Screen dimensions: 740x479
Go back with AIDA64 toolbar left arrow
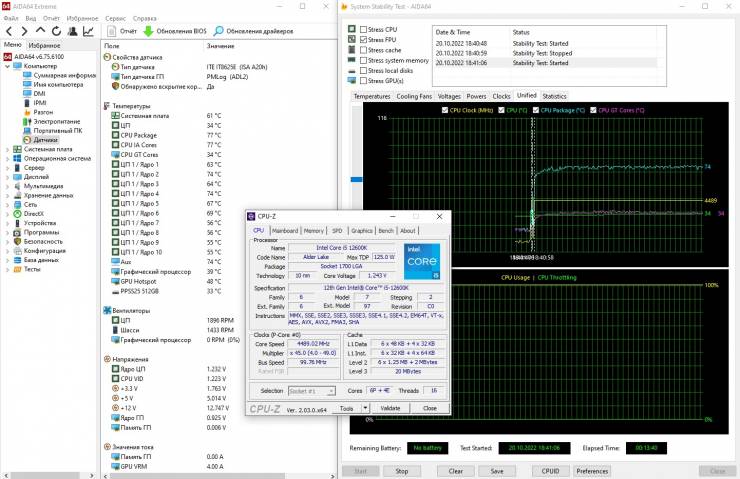click(9, 31)
